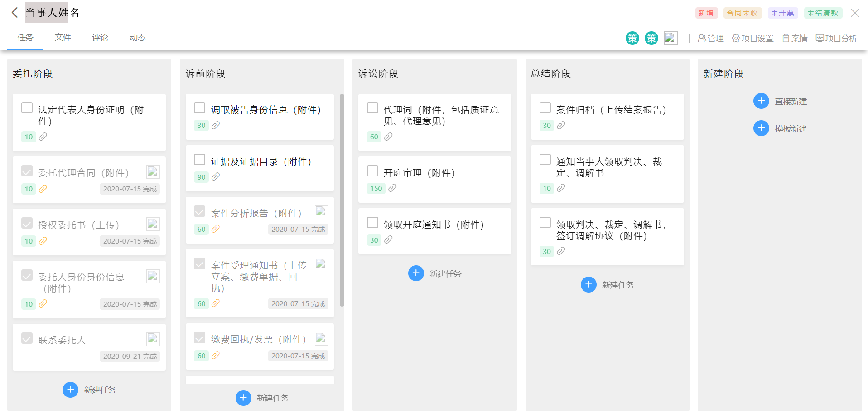Click attachment icon on 调取被告身份信息 card

[216, 125]
